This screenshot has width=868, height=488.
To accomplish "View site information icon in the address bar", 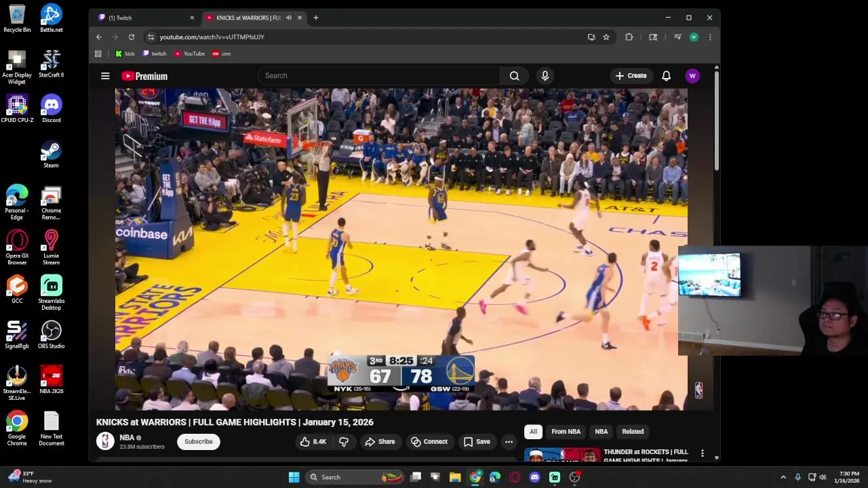I will click(x=151, y=37).
